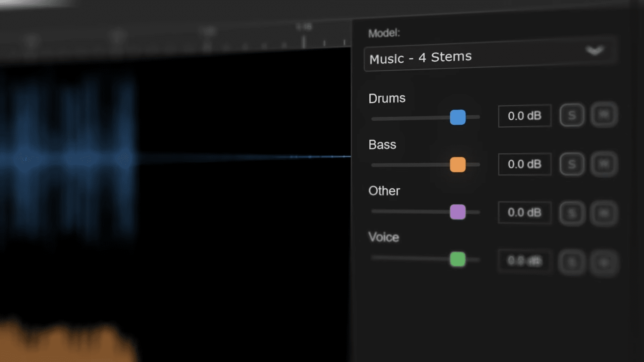644x362 pixels.
Task: Mute the Bass stem
Action: (x=604, y=164)
